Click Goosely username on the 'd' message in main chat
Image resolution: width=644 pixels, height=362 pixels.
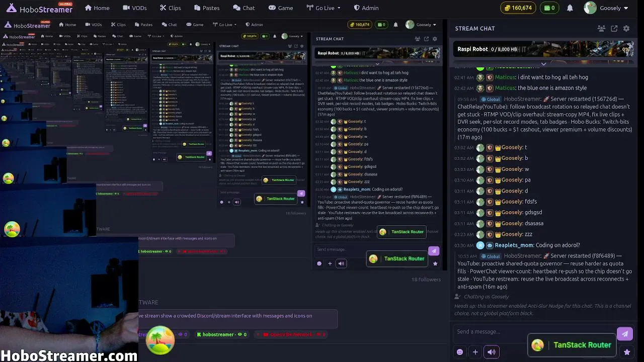[x=512, y=191]
